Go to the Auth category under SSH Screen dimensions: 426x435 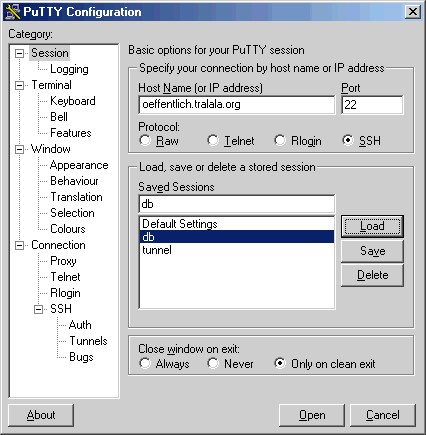(80, 325)
